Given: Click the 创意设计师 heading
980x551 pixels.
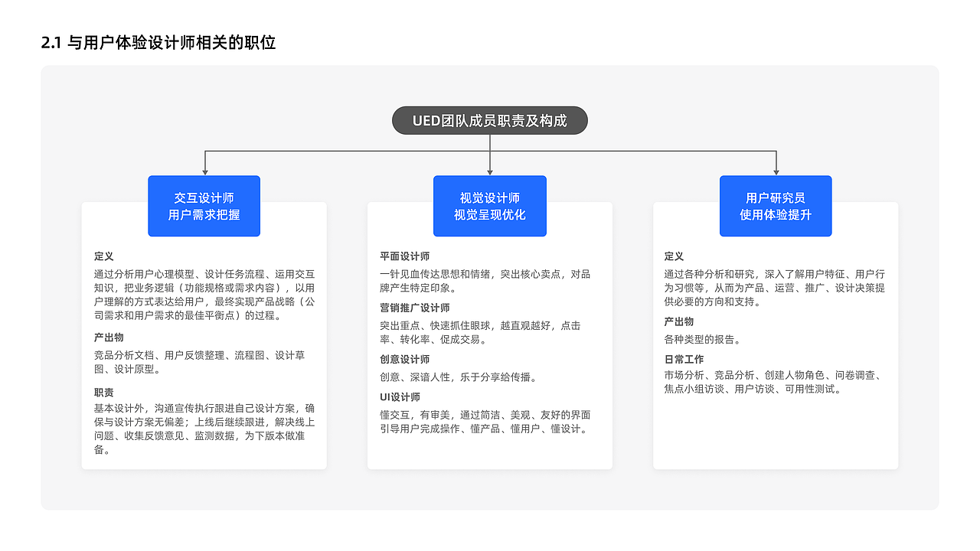Looking at the screenshot, I should (404, 358).
